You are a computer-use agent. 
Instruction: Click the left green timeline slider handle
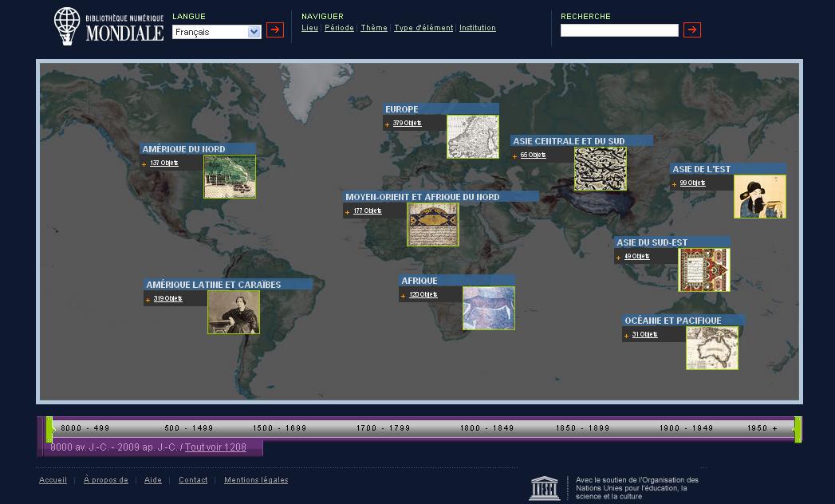[50, 429]
